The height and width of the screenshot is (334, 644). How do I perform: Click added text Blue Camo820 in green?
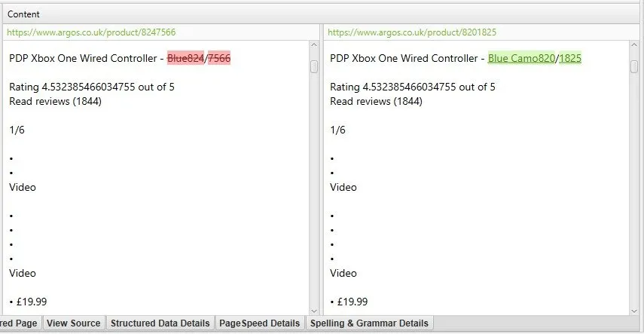pyautogui.click(x=521, y=58)
